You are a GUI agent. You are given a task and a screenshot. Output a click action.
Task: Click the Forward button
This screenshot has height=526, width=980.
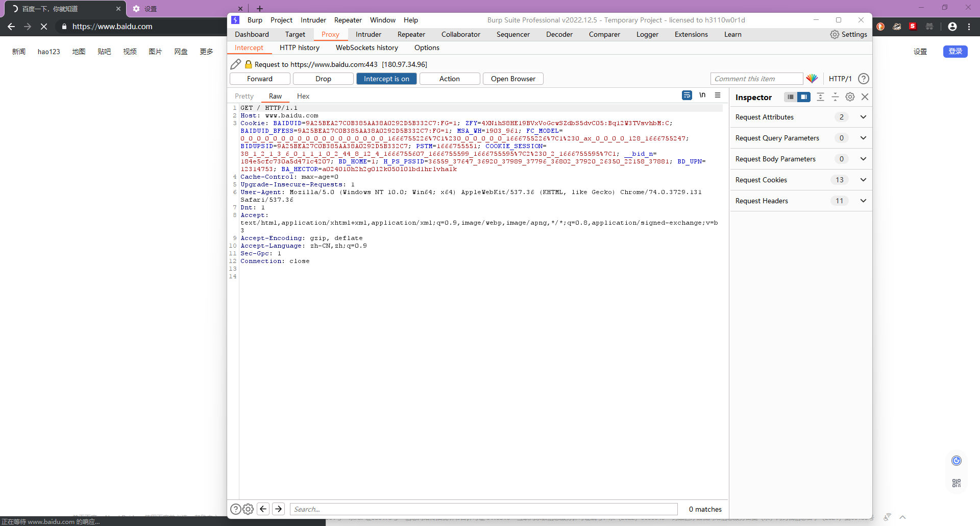(260, 79)
